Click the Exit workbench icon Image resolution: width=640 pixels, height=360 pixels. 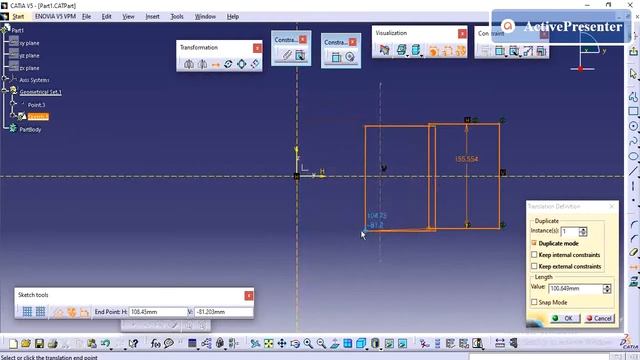tap(633, 51)
